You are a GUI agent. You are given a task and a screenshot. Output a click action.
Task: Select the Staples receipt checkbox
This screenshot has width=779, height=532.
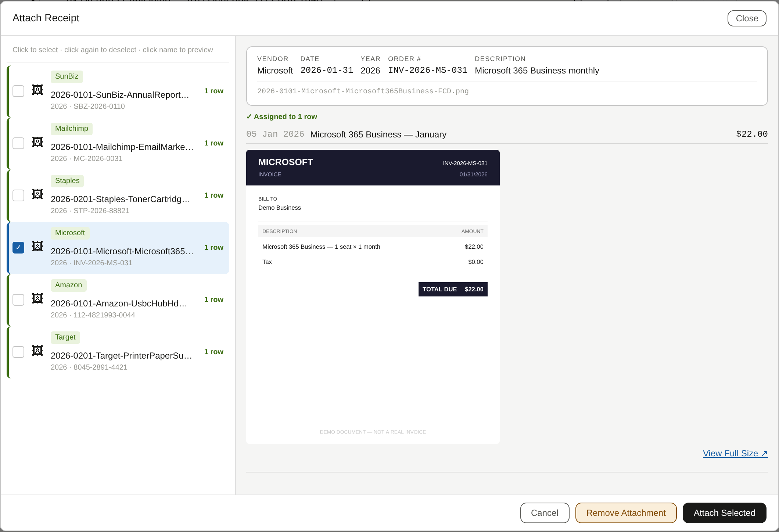tap(18, 195)
